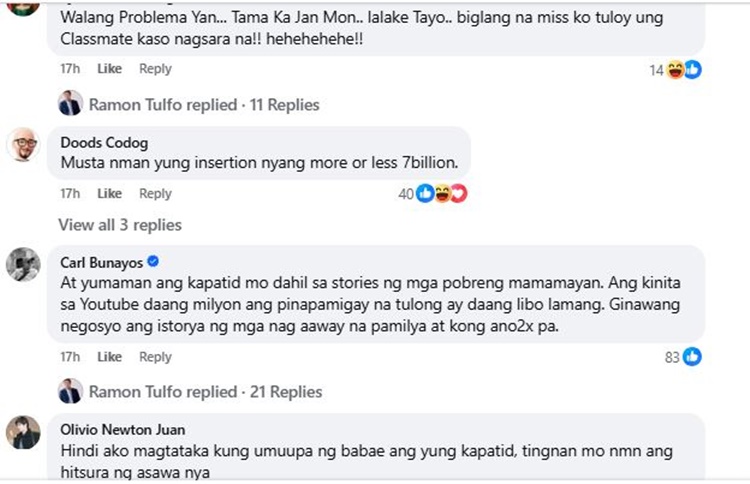Click Ramon Tulfo's avatar beside 11 Replies
Viewport: 750px width, 484px height.
[70, 104]
